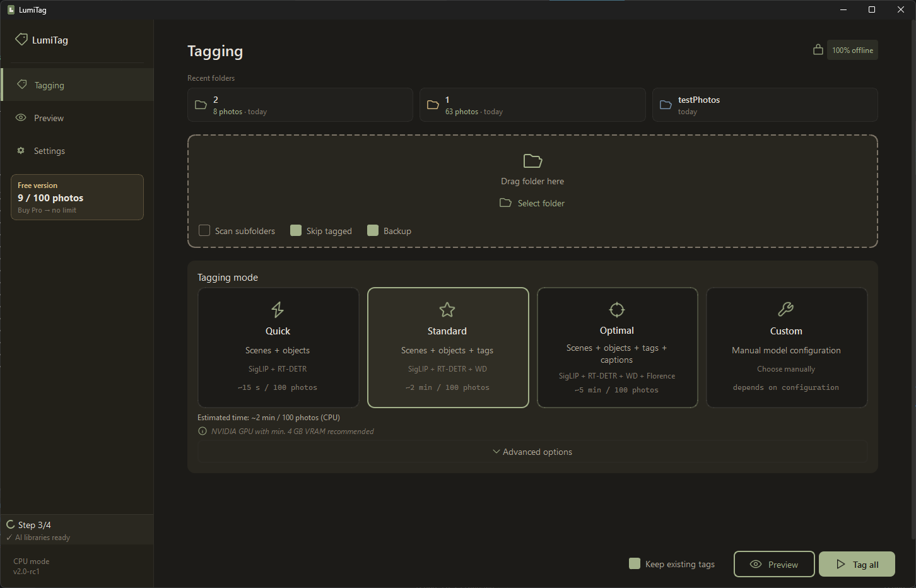Click folder icon of testPhotos
Viewport: 916px width, 588px height.
tap(666, 105)
